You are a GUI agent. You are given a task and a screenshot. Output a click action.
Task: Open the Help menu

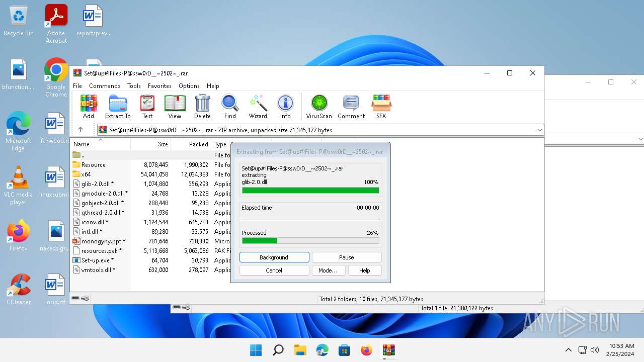point(213,86)
